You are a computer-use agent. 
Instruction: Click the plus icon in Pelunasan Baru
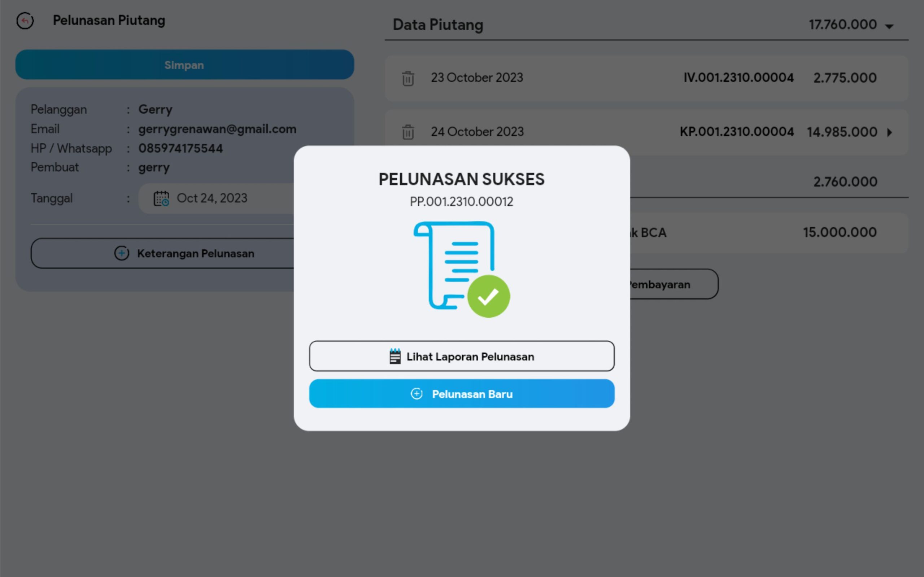tap(417, 394)
